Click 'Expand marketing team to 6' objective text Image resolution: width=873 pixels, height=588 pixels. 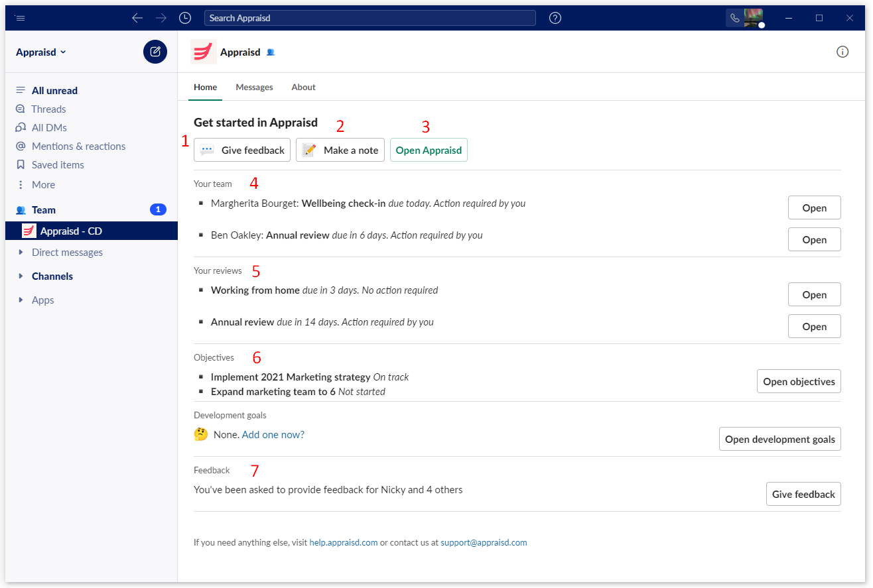[273, 392]
